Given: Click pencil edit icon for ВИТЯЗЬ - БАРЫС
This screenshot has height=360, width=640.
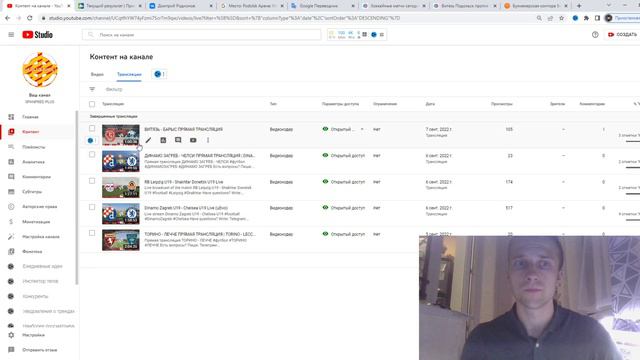Looking at the screenshot, I should coord(148,140).
